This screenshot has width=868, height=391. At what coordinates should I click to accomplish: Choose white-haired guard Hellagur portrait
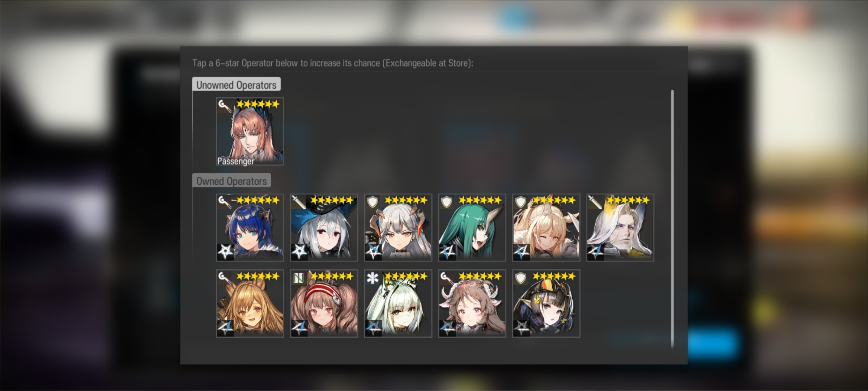[x=620, y=227]
